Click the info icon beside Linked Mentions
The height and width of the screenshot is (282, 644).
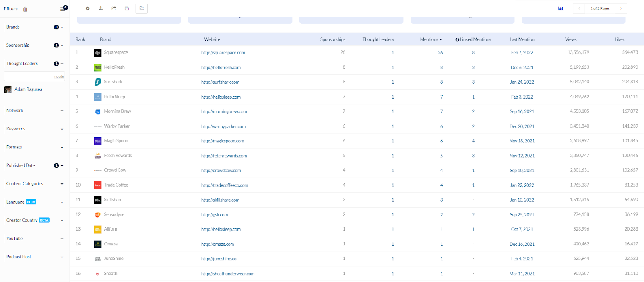tap(457, 40)
